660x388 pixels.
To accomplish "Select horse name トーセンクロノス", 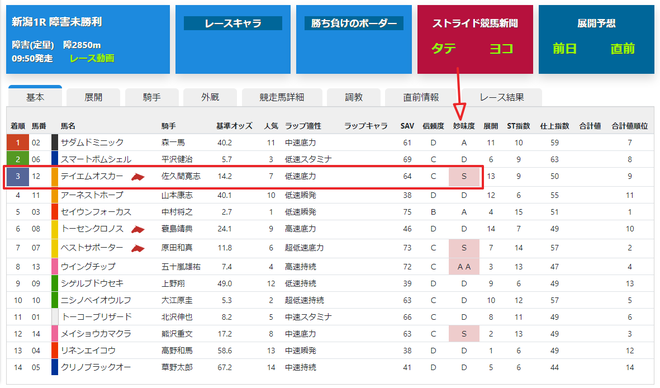I will pos(92,229).
